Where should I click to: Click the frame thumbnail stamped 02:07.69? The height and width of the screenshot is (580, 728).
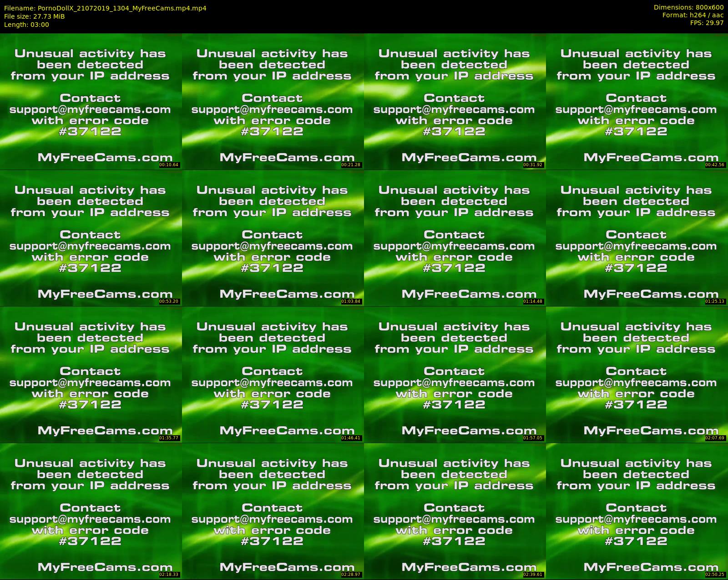(637, 375)
